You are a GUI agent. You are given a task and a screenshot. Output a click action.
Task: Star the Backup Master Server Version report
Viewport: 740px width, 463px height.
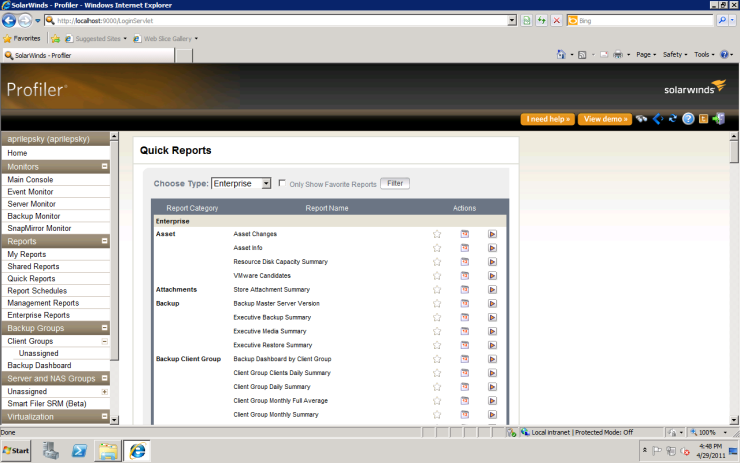437,303
